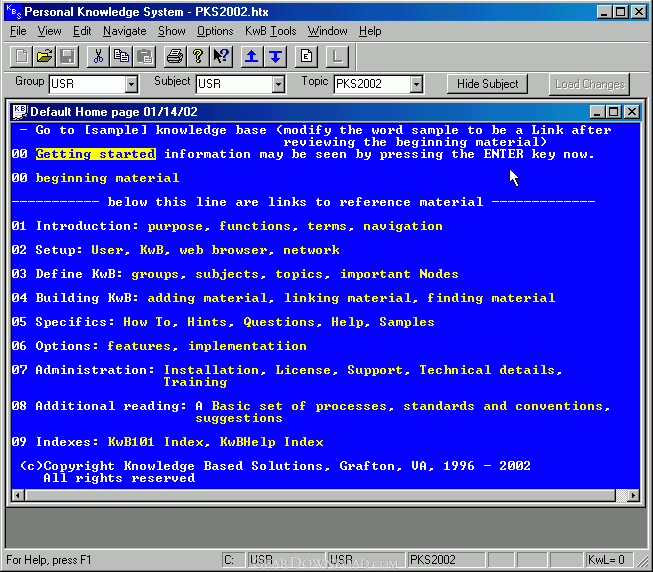Image resolution: width=653 pixels, height=572 pixels.
Task: Open the Help menu
Action: pyautogui.click(x=370, y=31)
